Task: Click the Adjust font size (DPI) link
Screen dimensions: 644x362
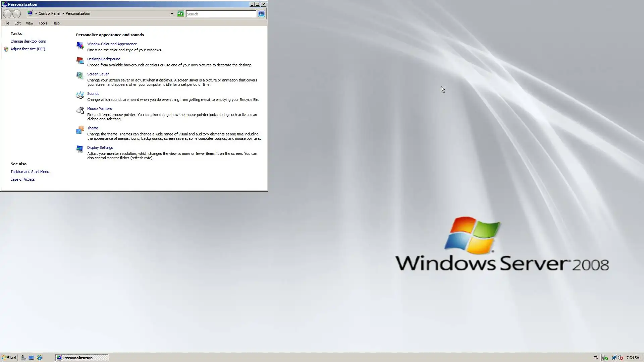Action: pos(28,49)
